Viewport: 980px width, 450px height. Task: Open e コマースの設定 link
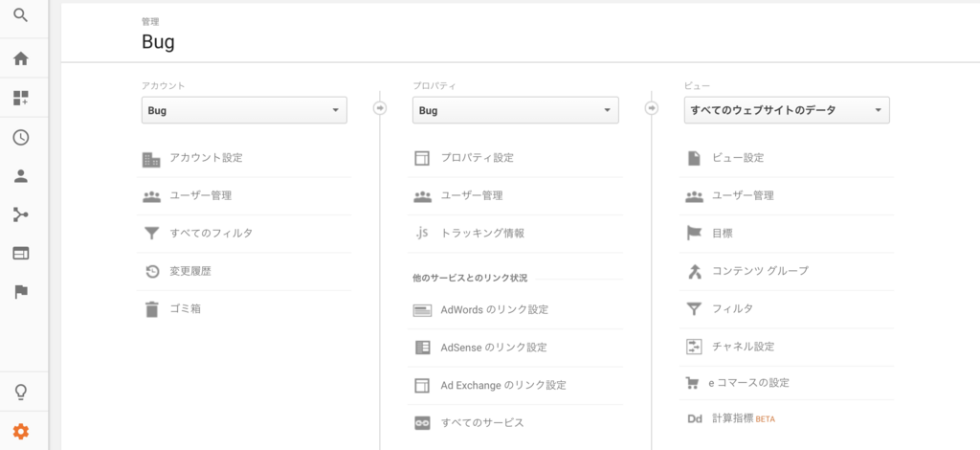[748, 383]
